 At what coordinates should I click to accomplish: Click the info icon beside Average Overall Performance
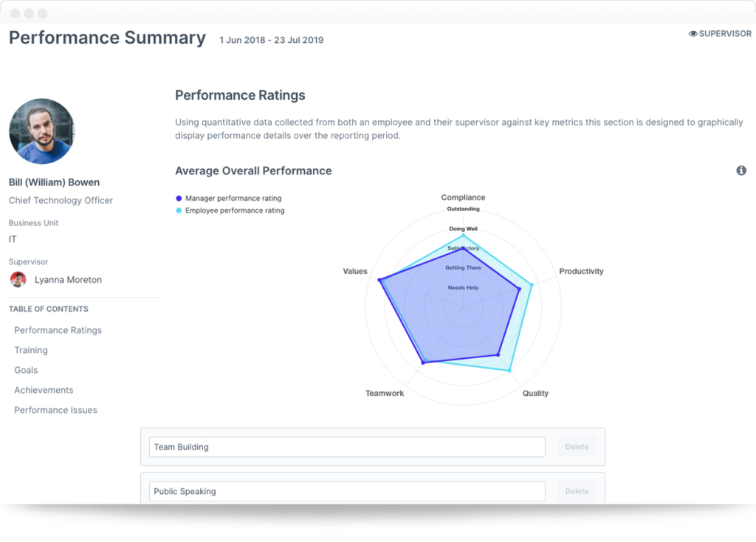point(741,171)
